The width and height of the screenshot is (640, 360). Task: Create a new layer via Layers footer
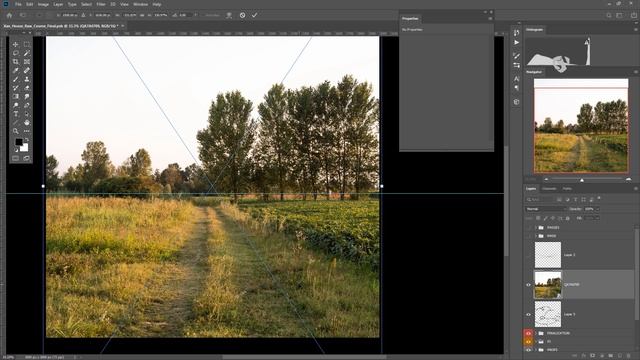(x=620, y=356)
